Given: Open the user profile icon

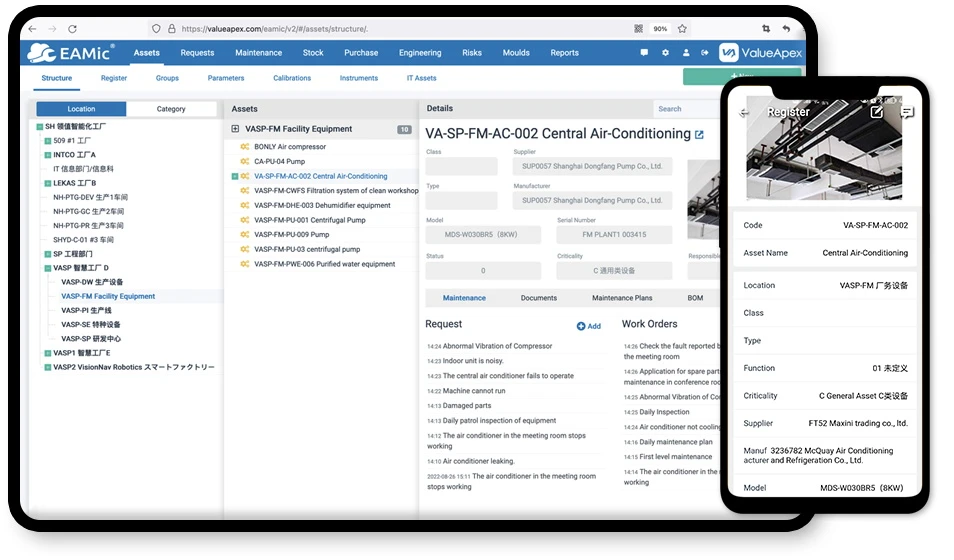Looking at the screenshot, I should [x=686, y=53].
